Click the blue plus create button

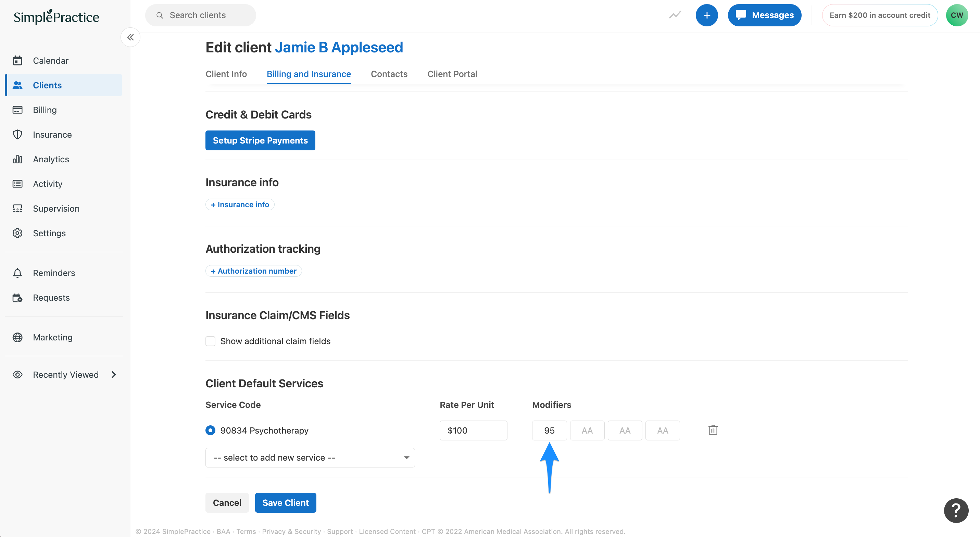pos(706,15)
